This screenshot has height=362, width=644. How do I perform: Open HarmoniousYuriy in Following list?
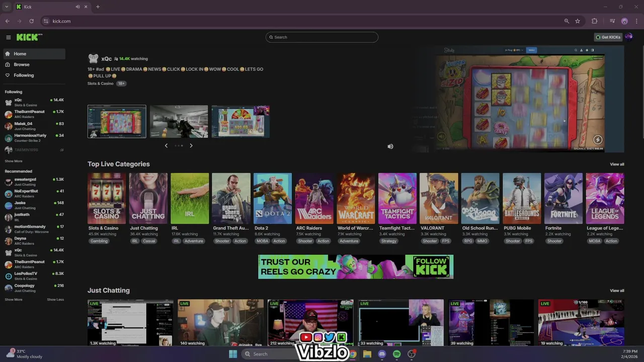click(x=34, y=138)
